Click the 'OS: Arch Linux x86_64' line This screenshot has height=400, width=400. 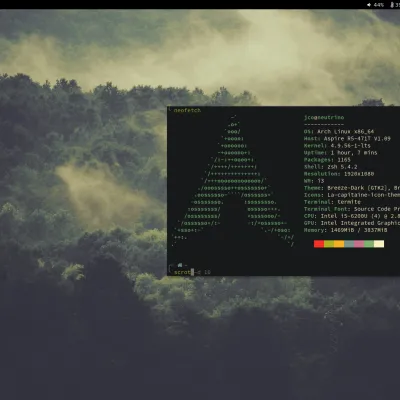pos(339,131)
